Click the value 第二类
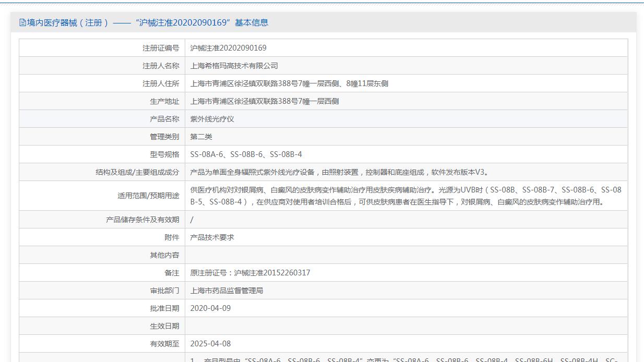The height and width of the screenshot is (362, 644). 201,137
